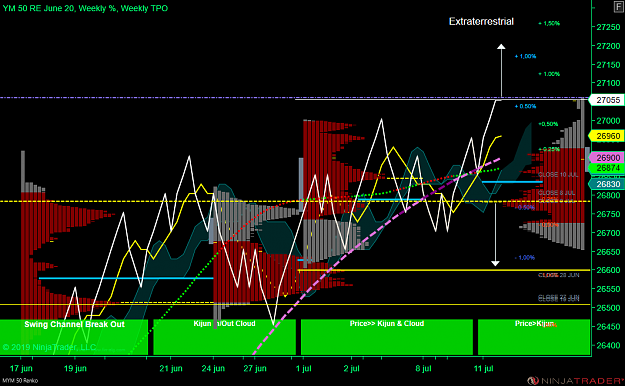625x386 pixels.
Task: Click the green +0,50% level label
Action: 548,124
